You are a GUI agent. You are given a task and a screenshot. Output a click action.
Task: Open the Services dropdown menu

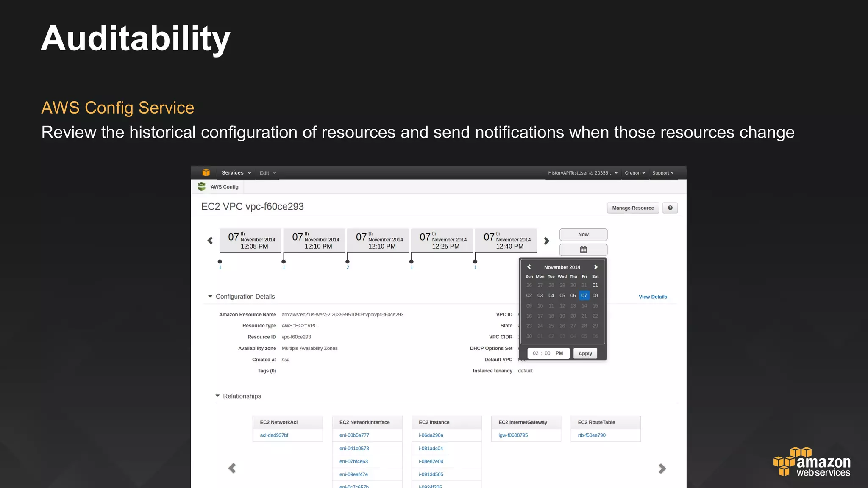236,173
